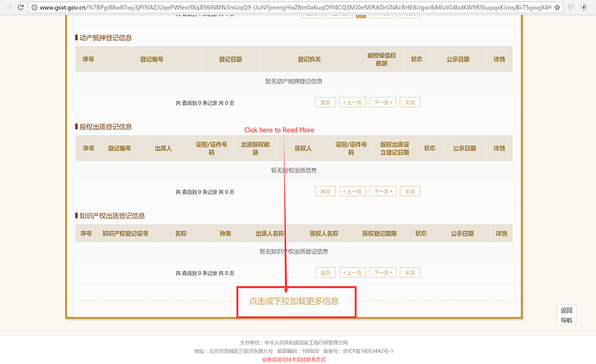Select the 动产抵押登记信息 section heading
This screenshot has height=364, width=596.
pos(105,38)
